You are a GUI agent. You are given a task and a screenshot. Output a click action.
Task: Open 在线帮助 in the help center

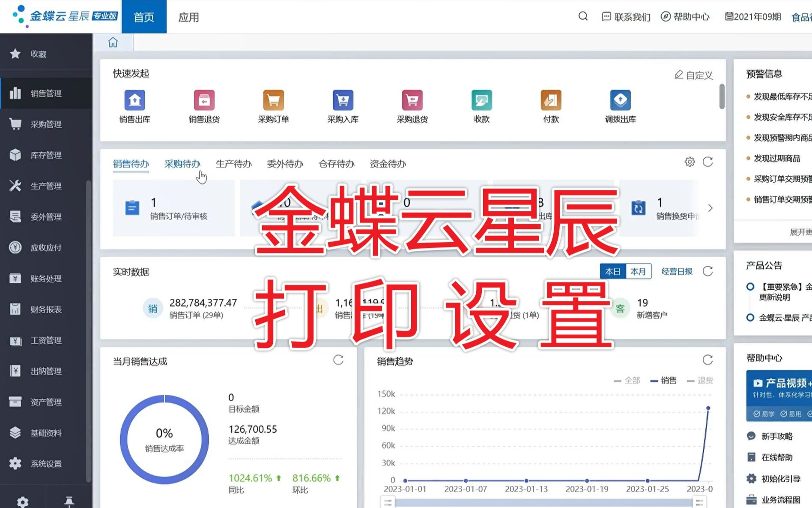[770, 457]
